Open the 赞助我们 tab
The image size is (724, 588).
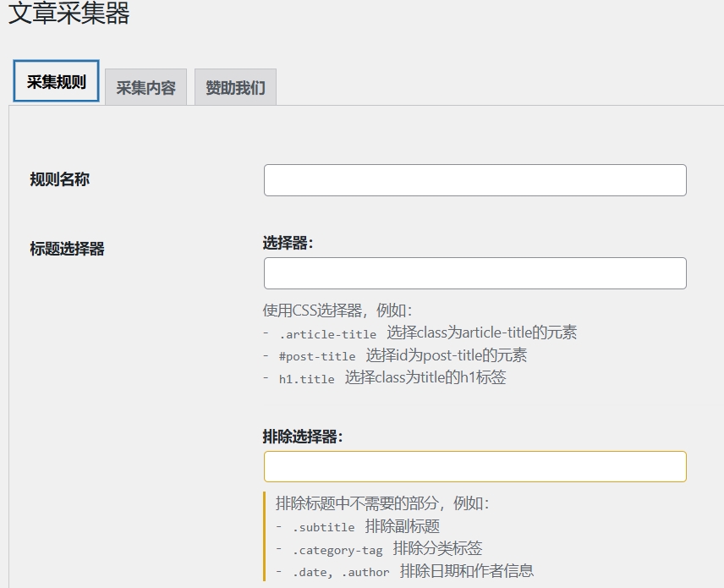(235, 87)
